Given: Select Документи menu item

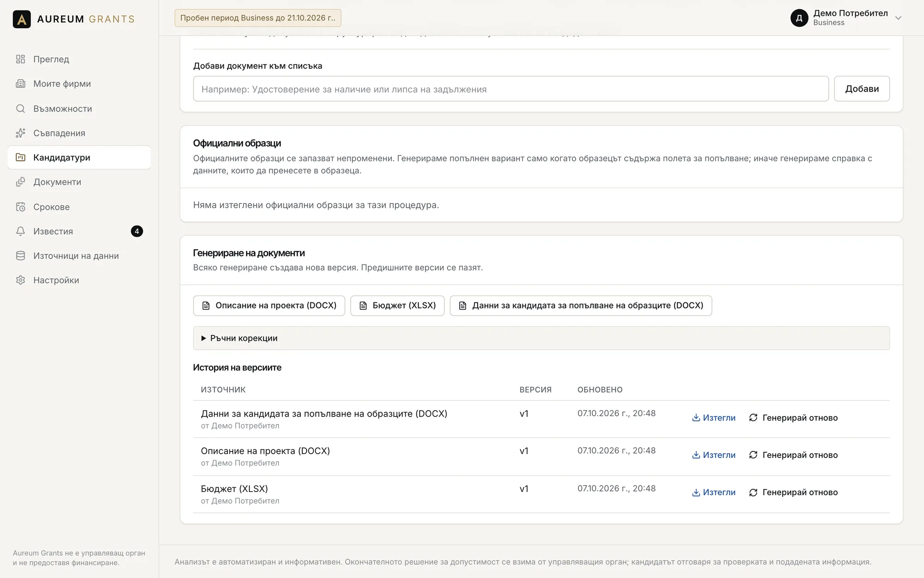Looking at the screenshot, I should point(79,182).
